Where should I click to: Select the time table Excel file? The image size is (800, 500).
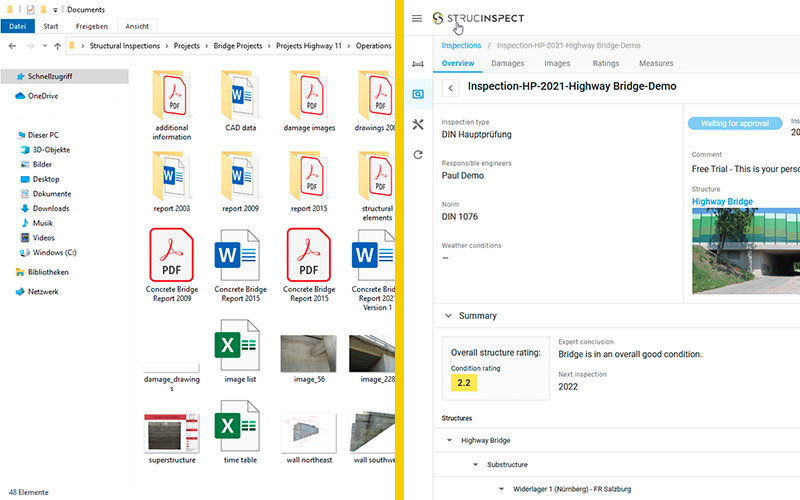240,432
